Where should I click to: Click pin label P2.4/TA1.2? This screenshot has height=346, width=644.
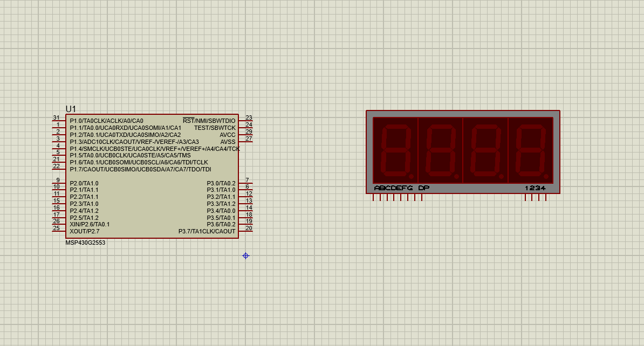pyautogui.click(x=84, y=211)
